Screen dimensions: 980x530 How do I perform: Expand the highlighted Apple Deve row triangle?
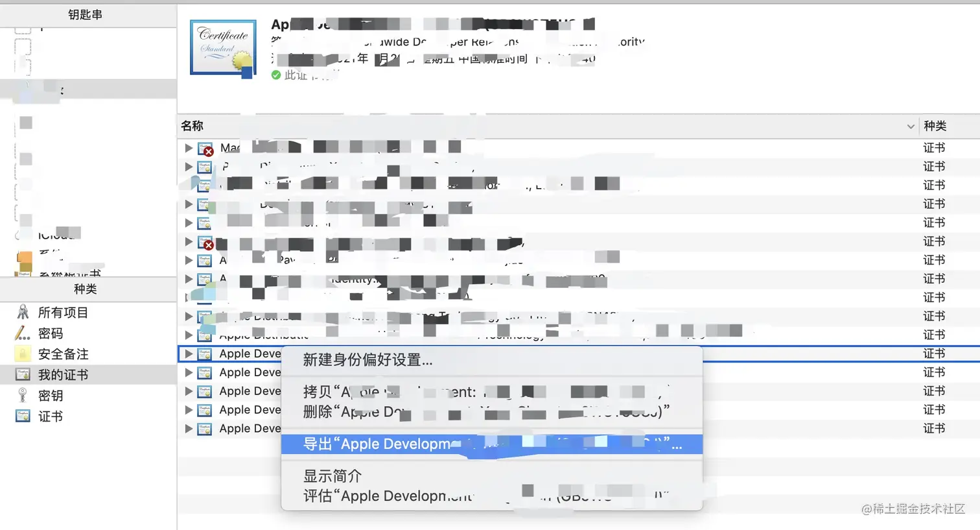(x=189, y=354)
